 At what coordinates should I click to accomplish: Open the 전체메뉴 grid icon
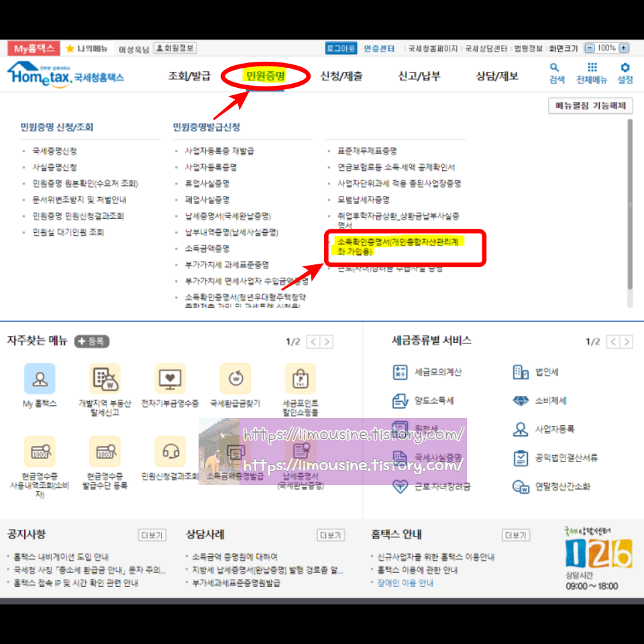[x=592, y=68]
